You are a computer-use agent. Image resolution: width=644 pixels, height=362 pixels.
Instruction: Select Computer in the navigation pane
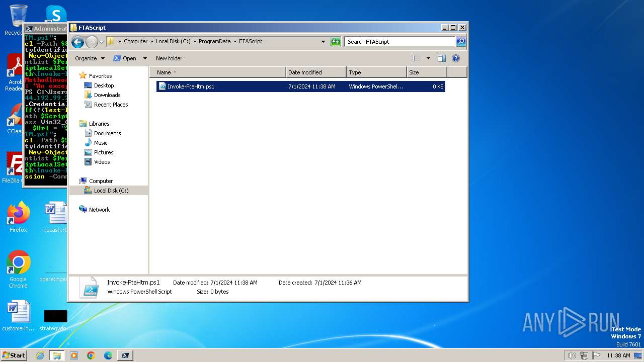(101, 181)
